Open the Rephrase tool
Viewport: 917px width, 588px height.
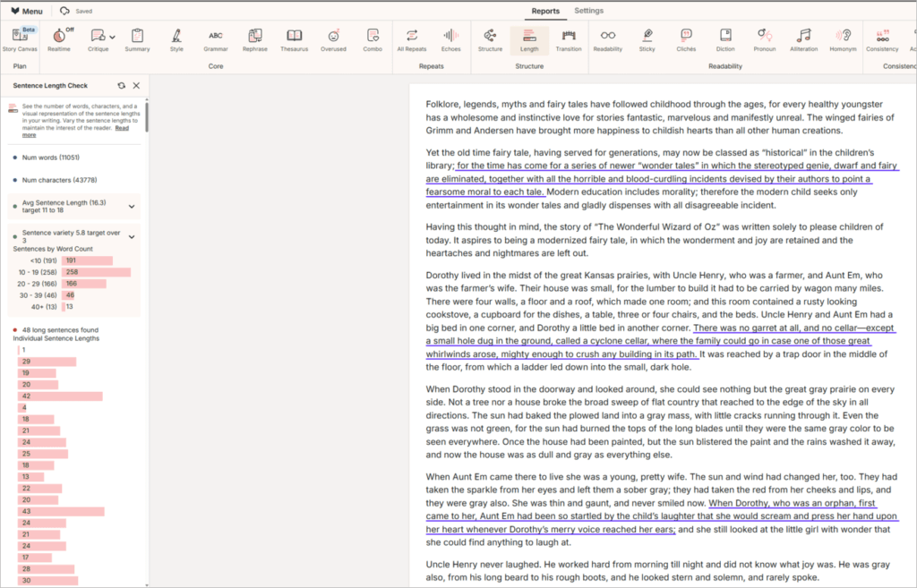click(253, 40)
